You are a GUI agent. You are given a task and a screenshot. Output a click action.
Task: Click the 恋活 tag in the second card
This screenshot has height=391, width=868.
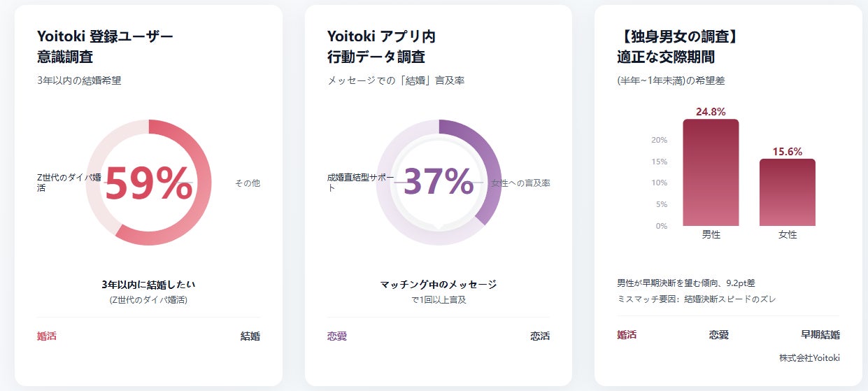(x=539, y=336)
